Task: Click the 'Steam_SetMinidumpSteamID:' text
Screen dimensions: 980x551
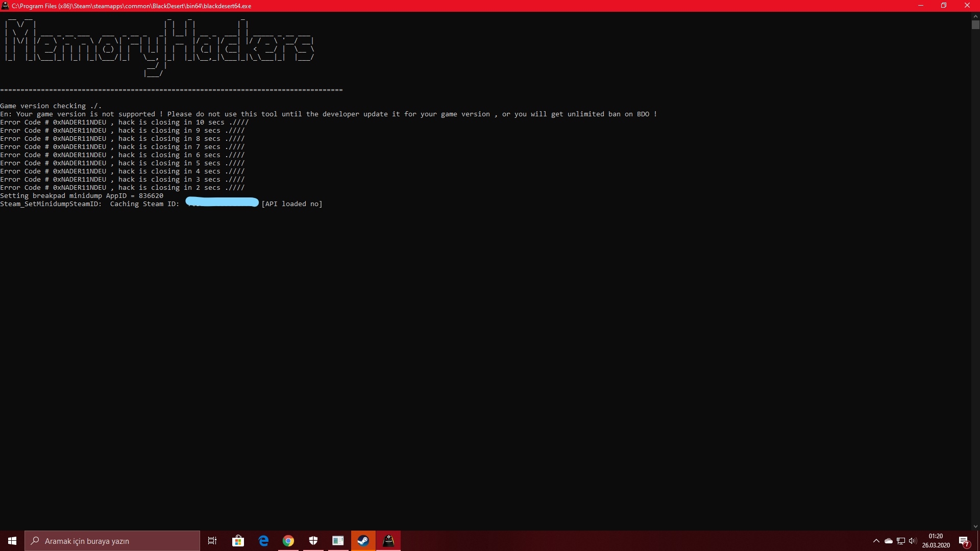Action: (51, 204)
